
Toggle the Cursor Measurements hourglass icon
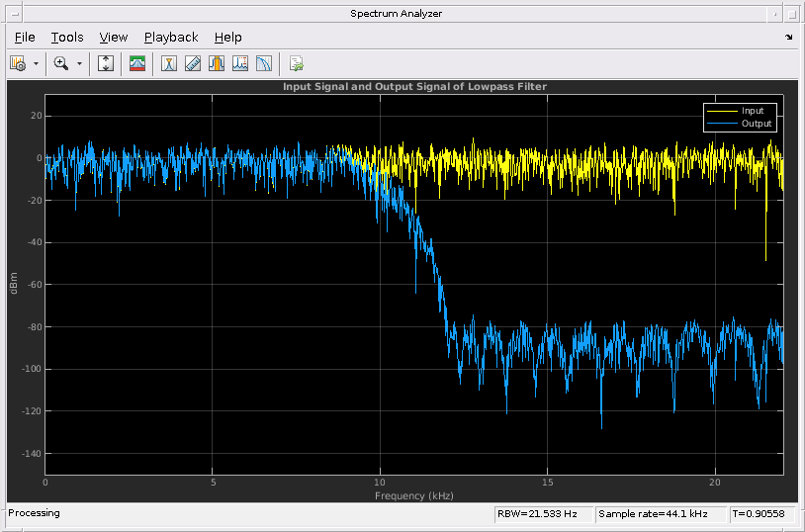pos(169,63)
